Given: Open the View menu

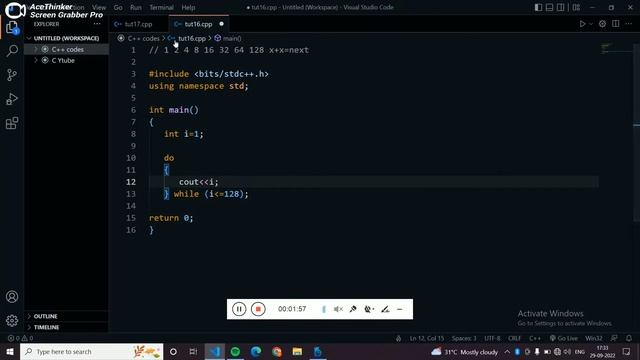Looking at the screenshot, I should point(99,7).
